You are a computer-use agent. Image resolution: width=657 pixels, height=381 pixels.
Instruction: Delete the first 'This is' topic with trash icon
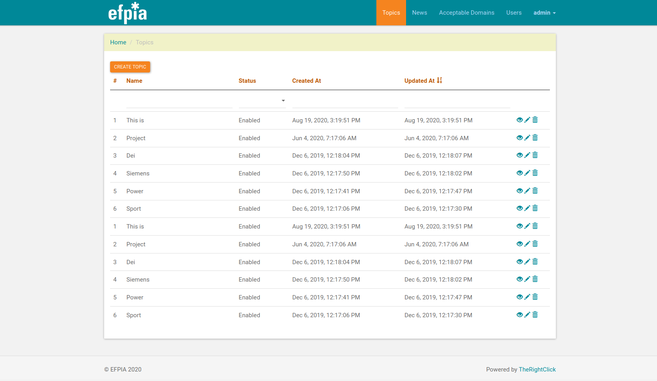535,120
